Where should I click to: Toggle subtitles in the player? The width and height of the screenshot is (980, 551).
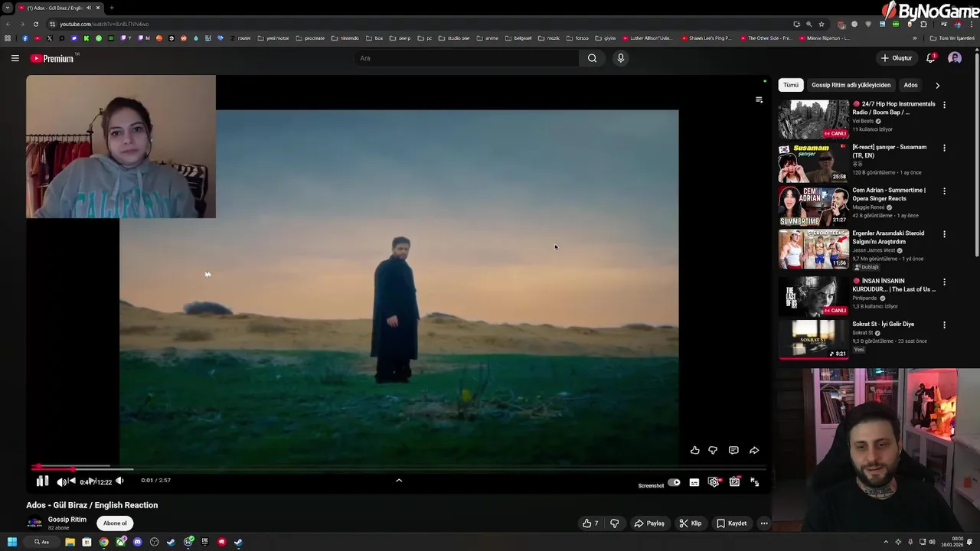694,483
